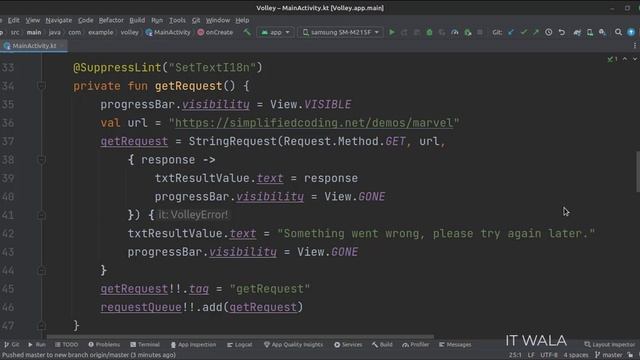640x360 pixels.
Task: Toggle fold marker at line 47
Action: 41,326
